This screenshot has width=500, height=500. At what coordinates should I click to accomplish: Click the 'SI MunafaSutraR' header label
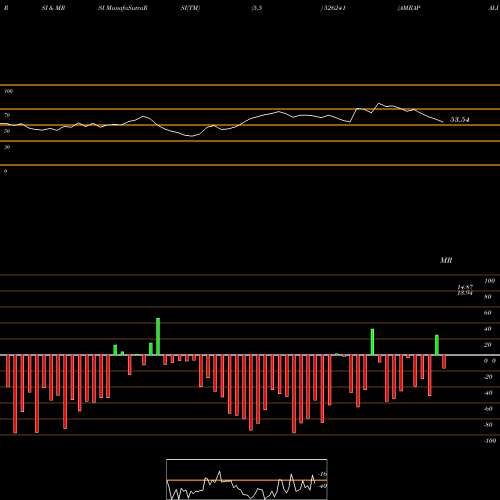(x=123, y=8)
